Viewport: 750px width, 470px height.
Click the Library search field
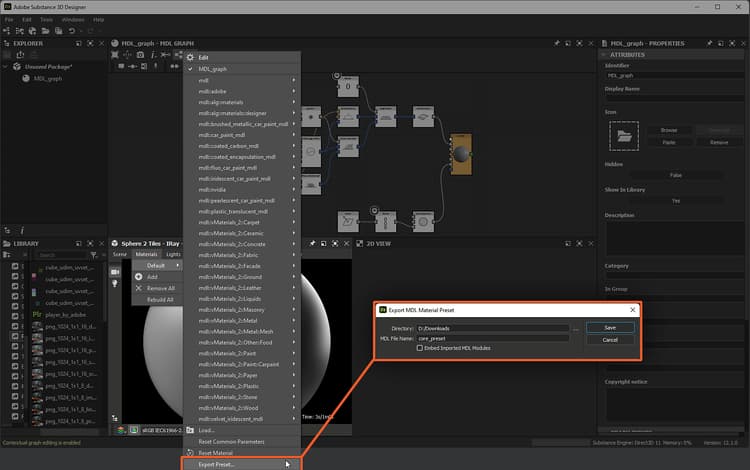pyautogui.click(x=61, y=255)
